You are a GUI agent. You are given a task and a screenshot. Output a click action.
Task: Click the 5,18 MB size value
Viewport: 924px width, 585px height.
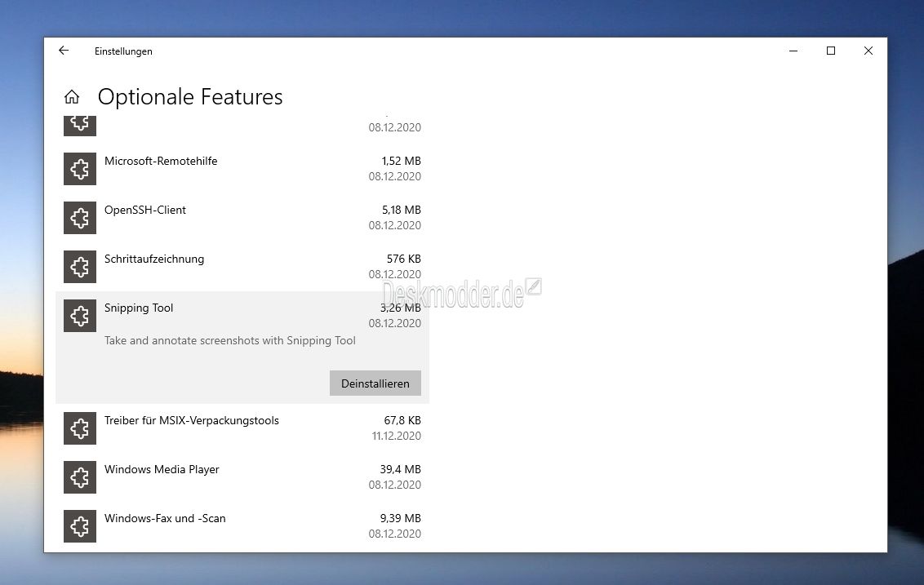pos(402,210)
